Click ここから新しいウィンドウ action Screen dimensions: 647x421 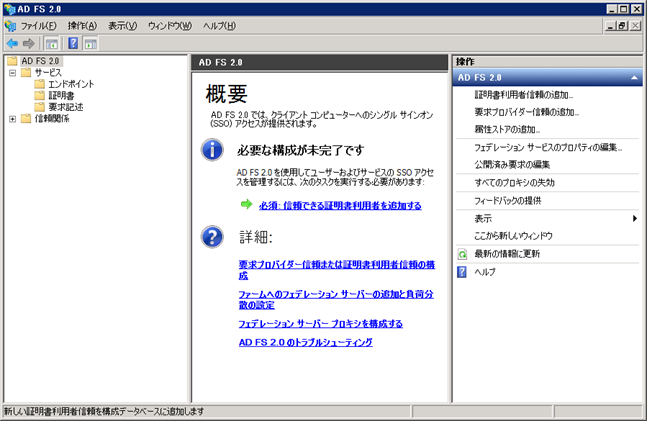pos(513,236)
